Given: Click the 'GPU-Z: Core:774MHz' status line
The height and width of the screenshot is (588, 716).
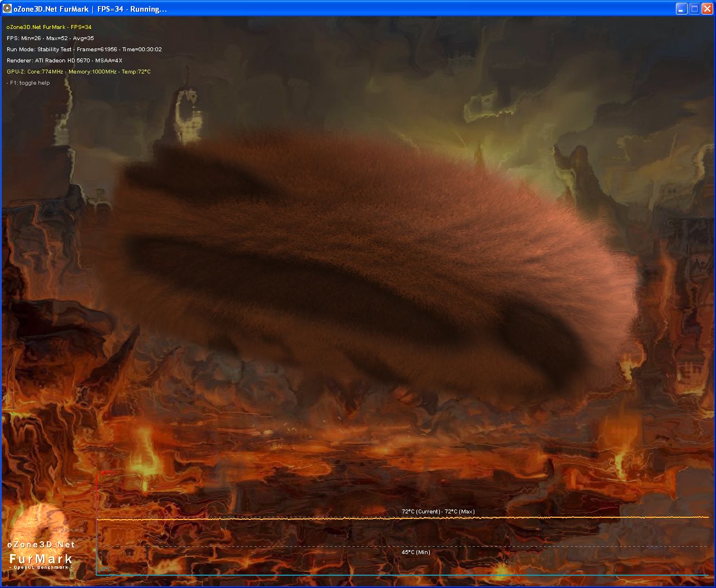Looking at the screenshot, I should pyautogui.click(x=79, y=71).
